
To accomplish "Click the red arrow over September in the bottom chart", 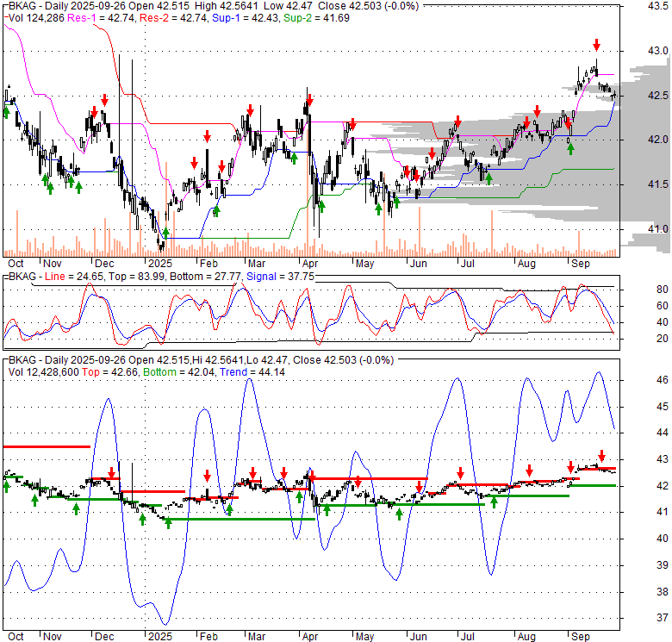I will (x=601, y=456).
